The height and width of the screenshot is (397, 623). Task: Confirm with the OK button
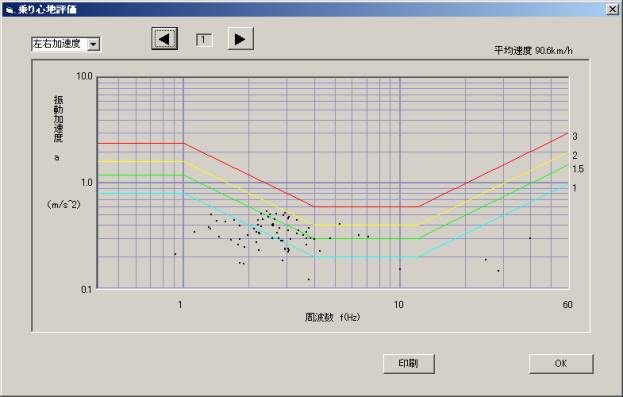561,364
